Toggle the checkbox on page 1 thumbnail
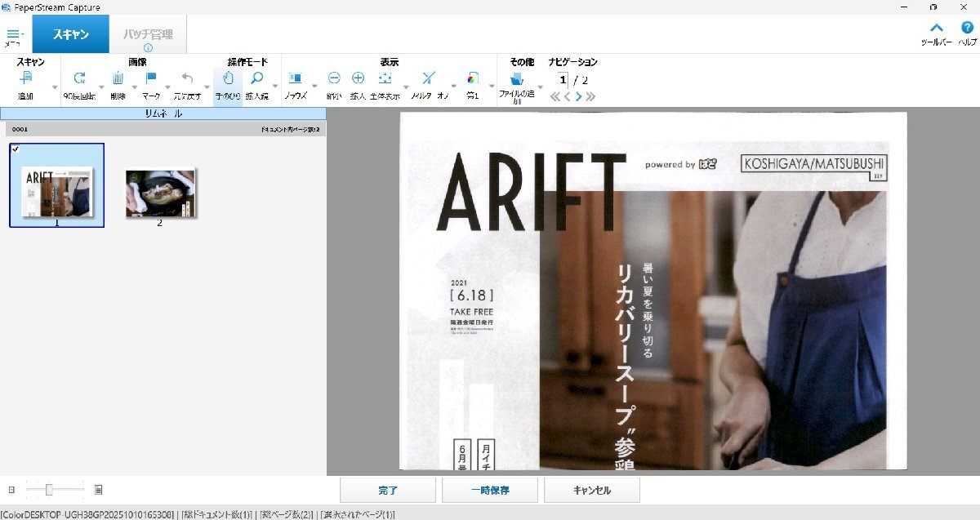Screen dimensions: 980x520 (16, 149)
